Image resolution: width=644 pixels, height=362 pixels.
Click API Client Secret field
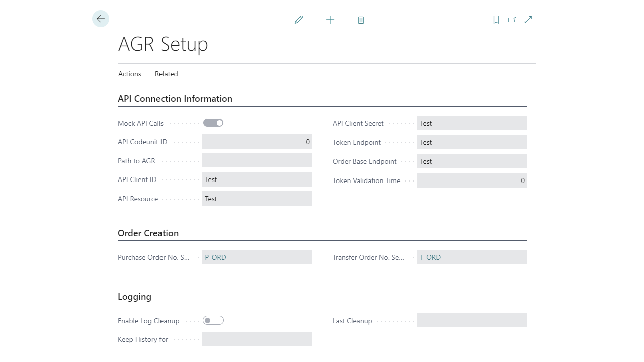472,123
